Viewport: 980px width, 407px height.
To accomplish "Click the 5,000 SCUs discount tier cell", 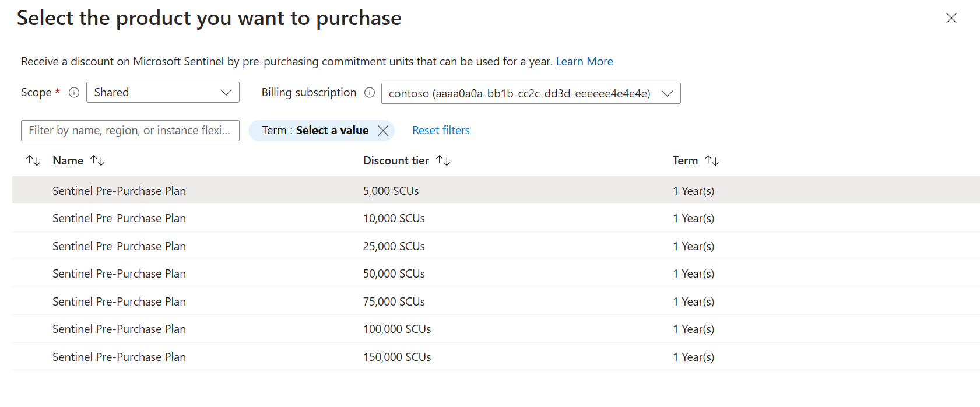I will (x=391, y=191).
